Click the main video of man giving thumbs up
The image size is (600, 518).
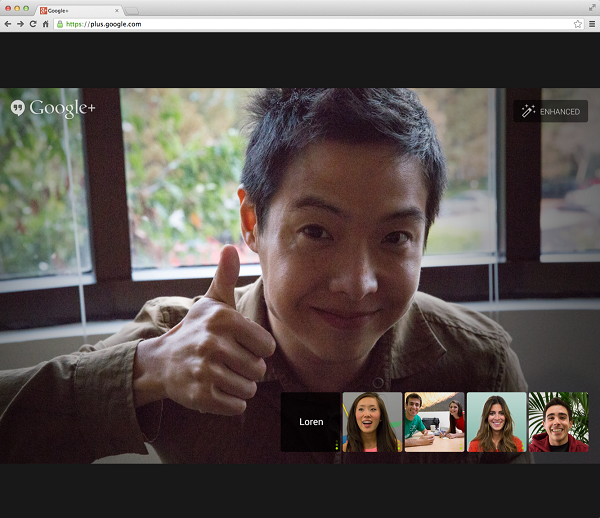coord(300,250)
